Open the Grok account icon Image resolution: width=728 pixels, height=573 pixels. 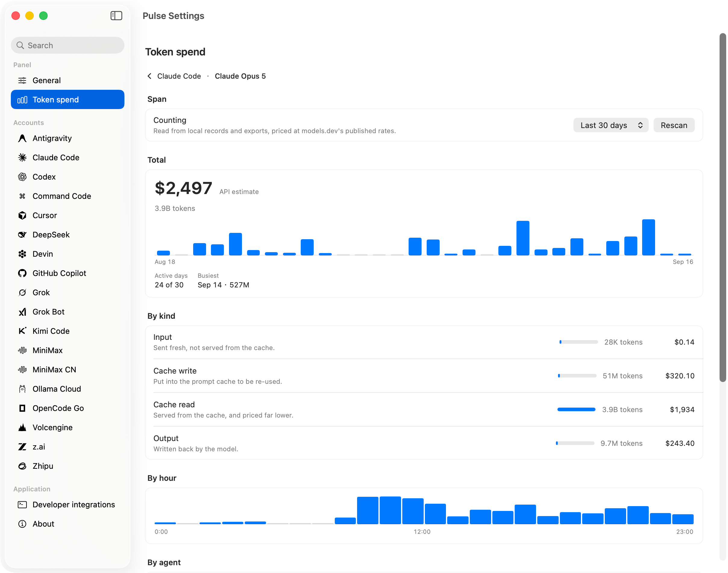(22, 293)
